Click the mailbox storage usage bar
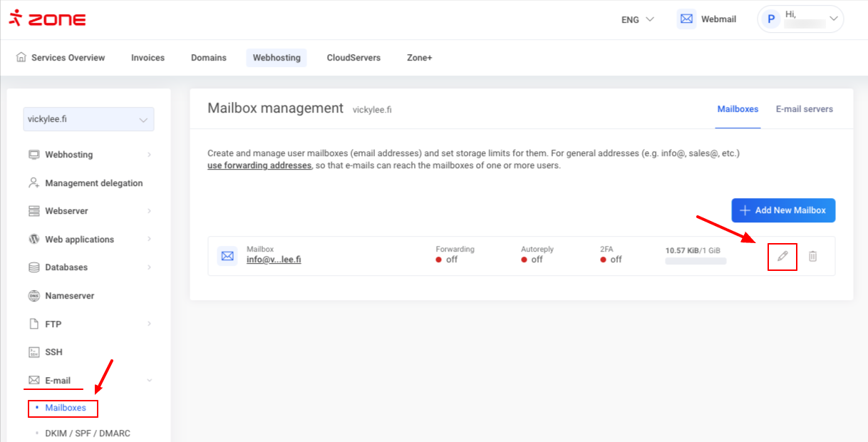Viewport: 868px width, 442px height. 696,262
